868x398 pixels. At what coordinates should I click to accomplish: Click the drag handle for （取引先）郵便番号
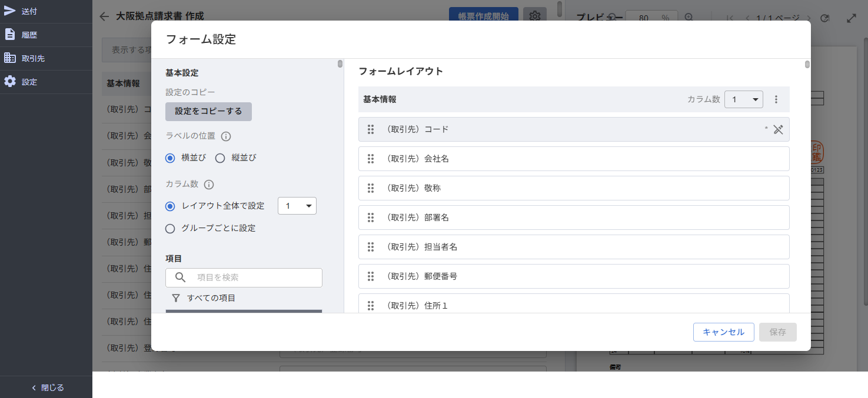tap(371, 276)
